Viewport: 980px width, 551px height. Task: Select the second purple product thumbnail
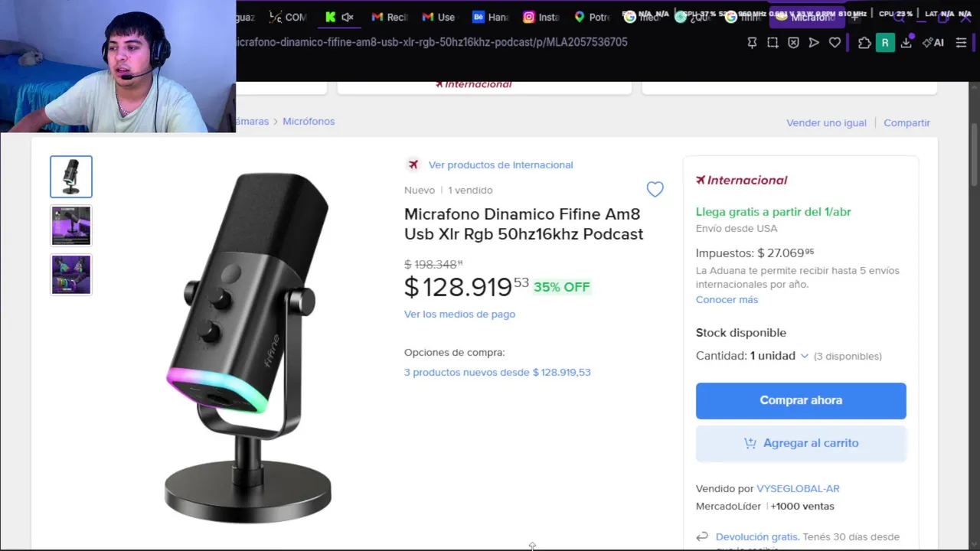(71, 226)
